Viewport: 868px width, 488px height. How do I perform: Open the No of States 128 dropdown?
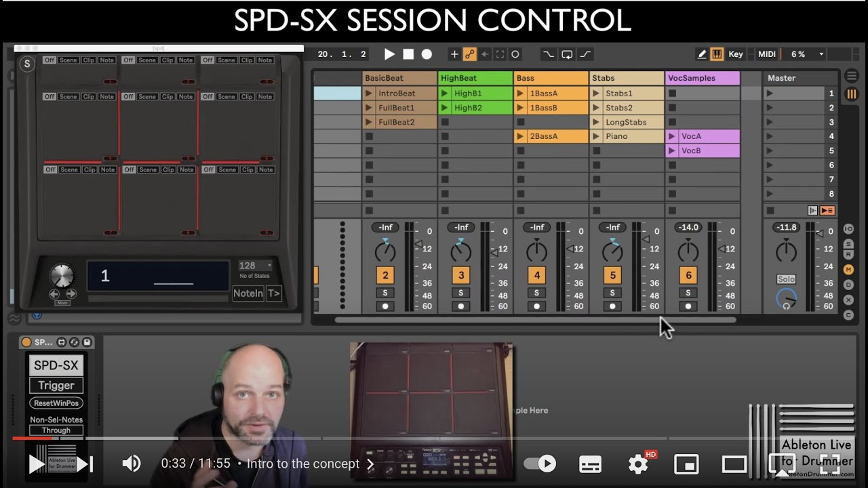pos(256,266)
